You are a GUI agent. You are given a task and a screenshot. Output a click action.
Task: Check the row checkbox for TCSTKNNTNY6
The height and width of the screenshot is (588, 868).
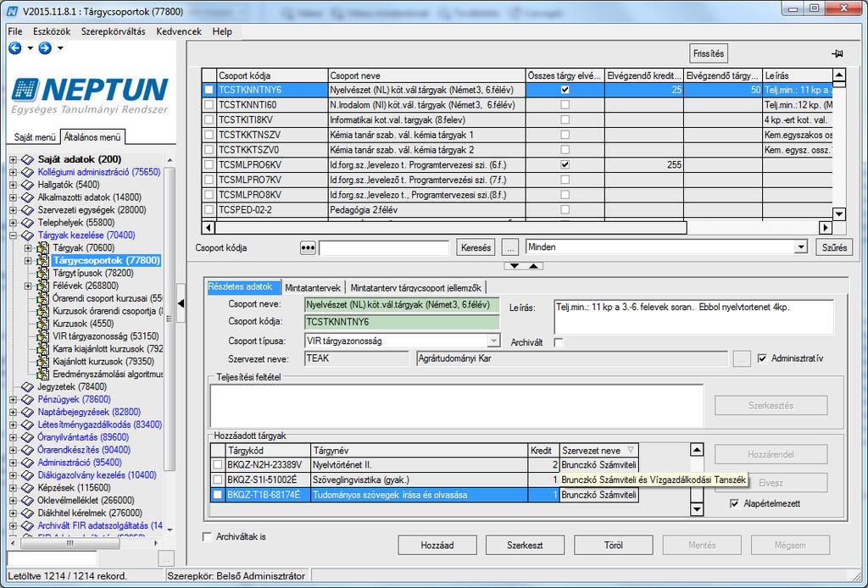pos(209,90)
